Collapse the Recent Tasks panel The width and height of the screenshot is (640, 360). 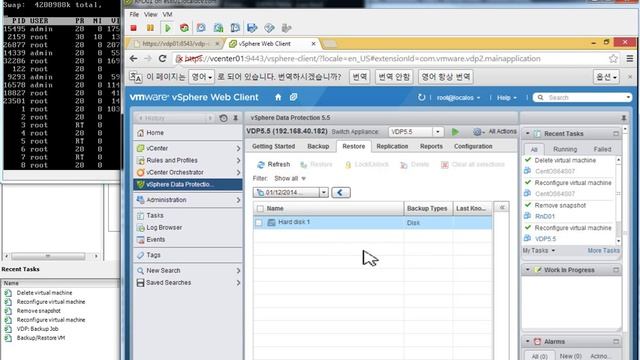[527, 133]
